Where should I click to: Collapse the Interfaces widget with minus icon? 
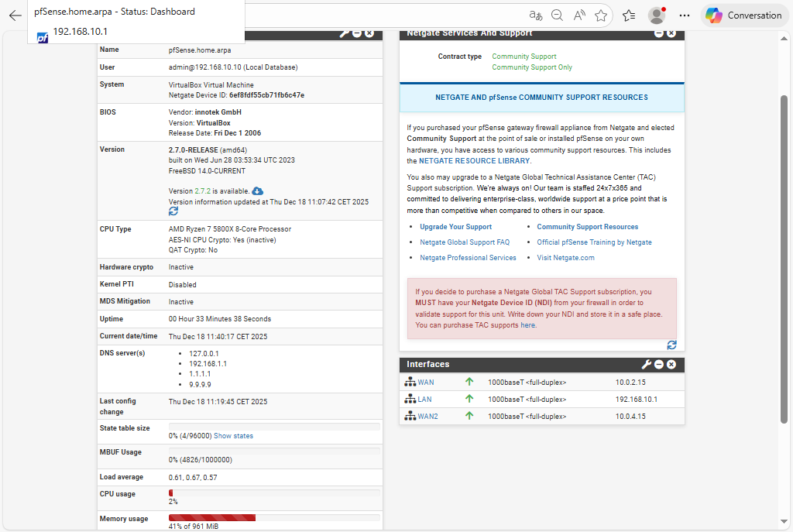pos(659,365)
